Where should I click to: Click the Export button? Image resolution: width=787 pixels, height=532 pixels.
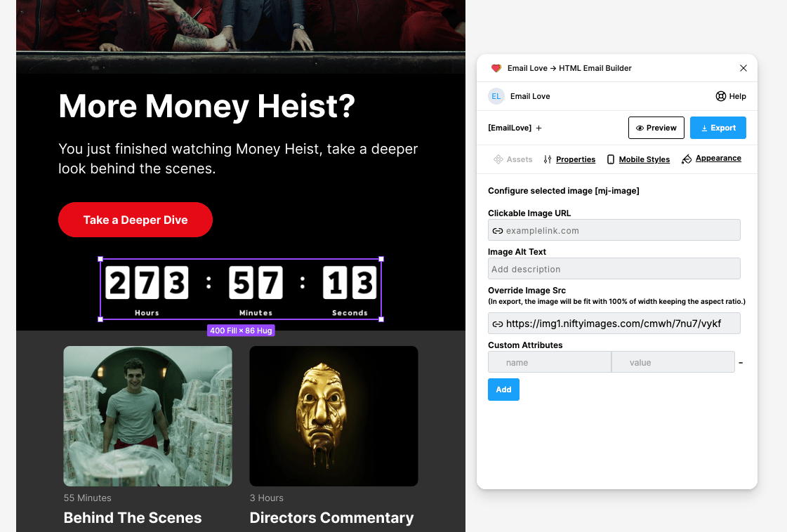(x=717, y=128)
